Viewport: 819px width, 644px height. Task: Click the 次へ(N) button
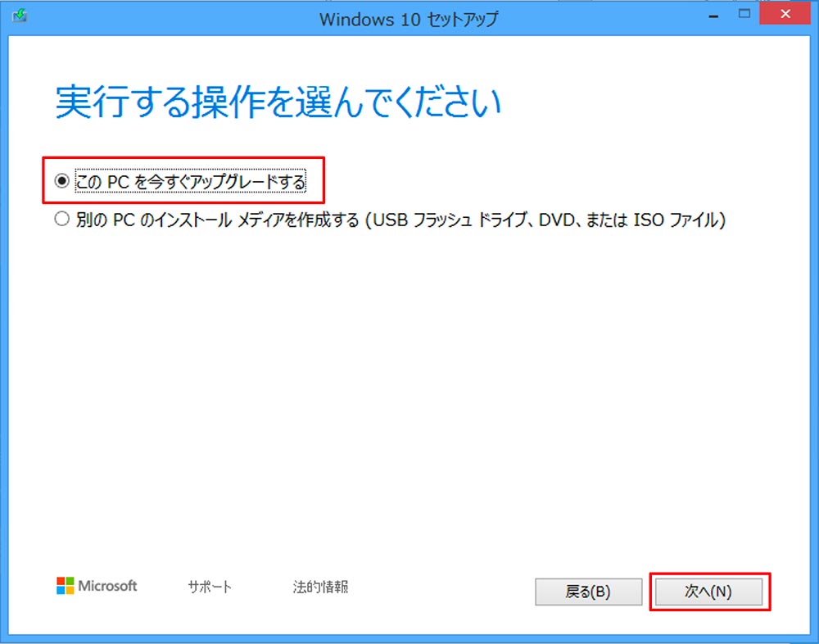708,592
